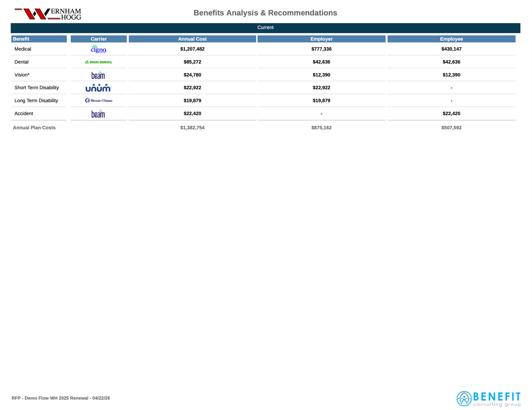Click the Annual Plan Costs label
The width and height of the screenshot is (532, 410).
point(34,128)
